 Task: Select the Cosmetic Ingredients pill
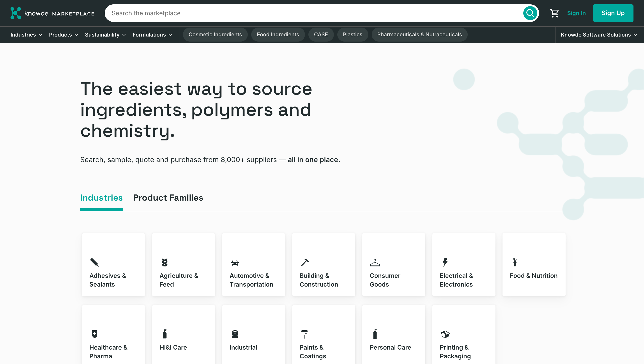[215, 35]
